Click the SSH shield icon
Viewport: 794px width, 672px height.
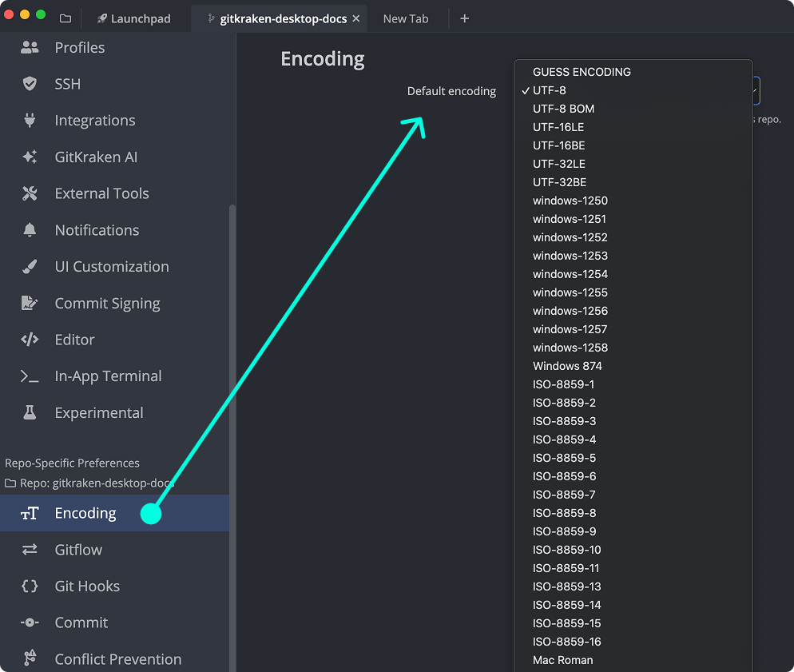30,84
